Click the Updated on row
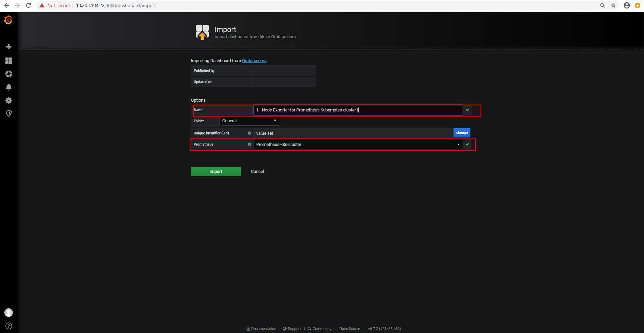Image resolution: width=644 pixels, height=333 pixels. pos(253,82)
